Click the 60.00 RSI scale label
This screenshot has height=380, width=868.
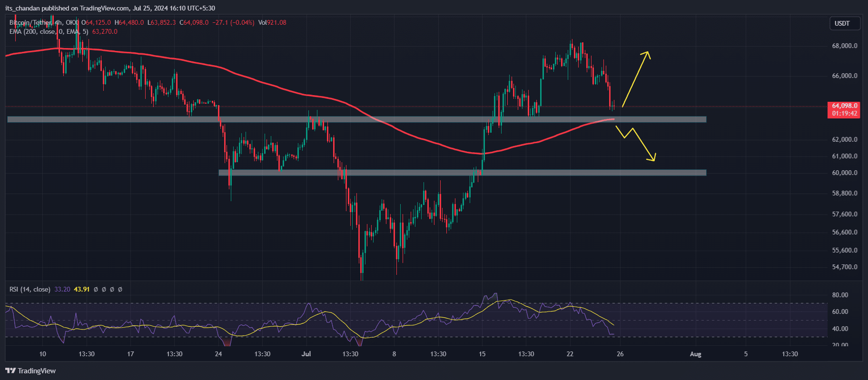point(840,312)
